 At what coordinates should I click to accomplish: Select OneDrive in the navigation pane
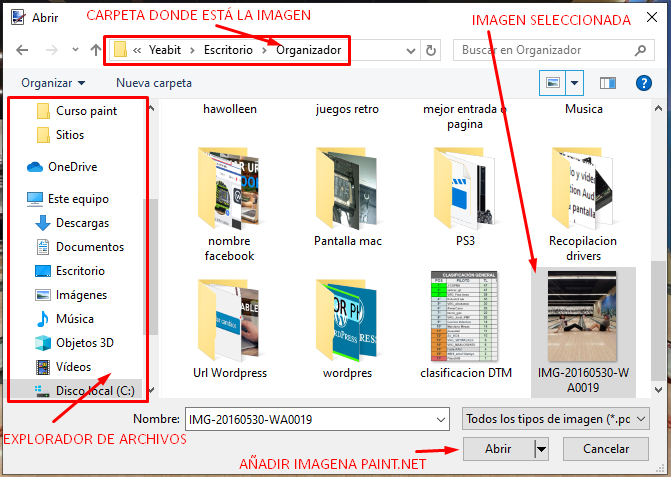71,166
